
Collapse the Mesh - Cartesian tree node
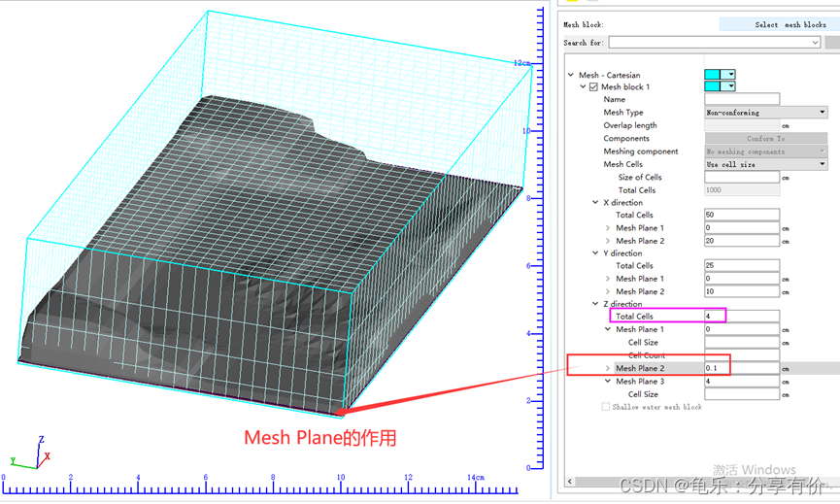(x=571, y=75)
